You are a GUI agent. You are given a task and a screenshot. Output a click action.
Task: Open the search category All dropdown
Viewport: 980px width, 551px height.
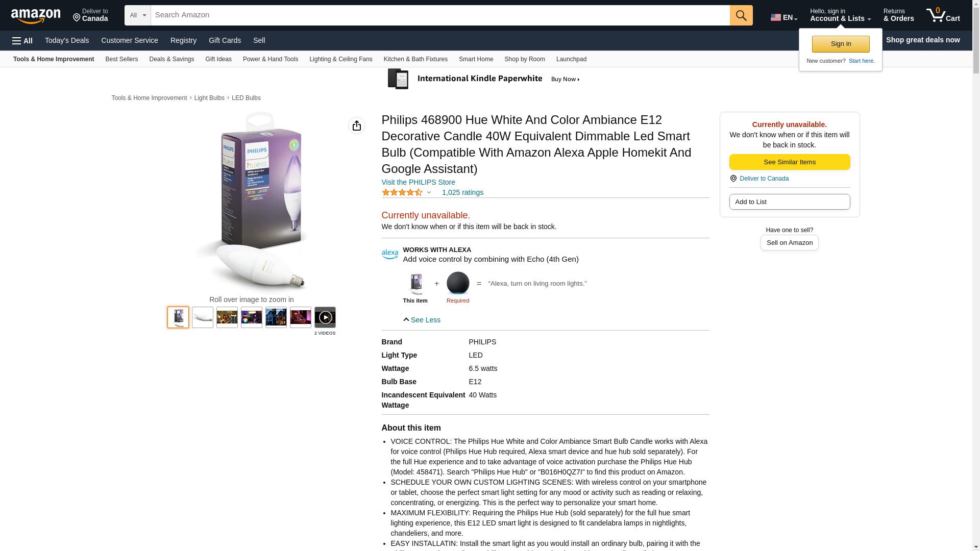pyautogui.click(x=137, y=15)
